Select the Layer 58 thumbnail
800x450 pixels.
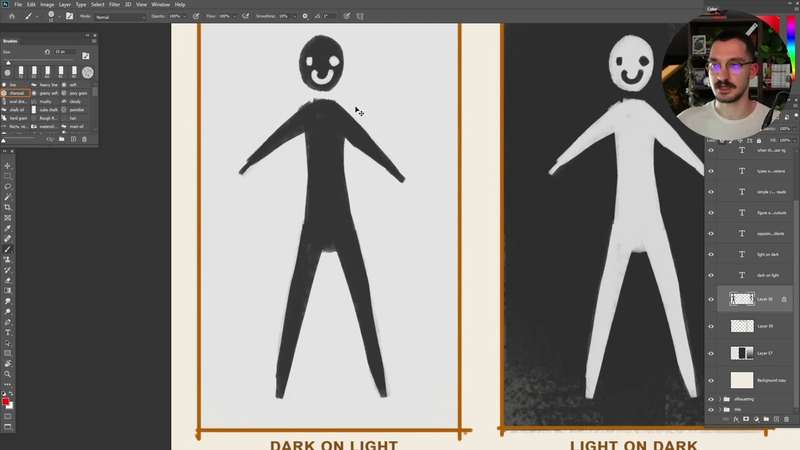pos(742,299)
